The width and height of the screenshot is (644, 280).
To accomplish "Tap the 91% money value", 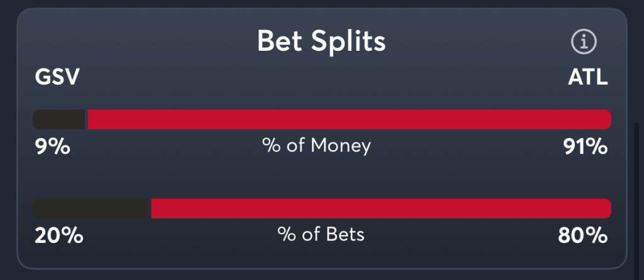I will coord(585,147).
